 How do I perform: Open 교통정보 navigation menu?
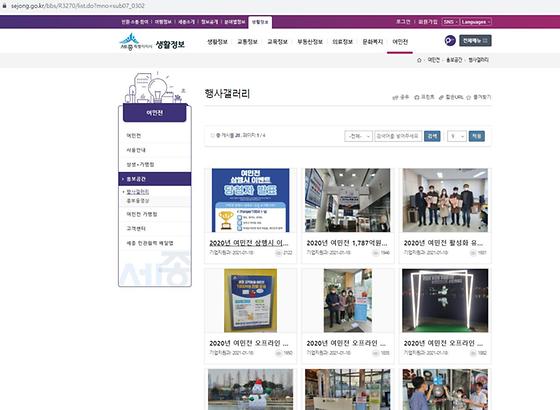point(247,42)
